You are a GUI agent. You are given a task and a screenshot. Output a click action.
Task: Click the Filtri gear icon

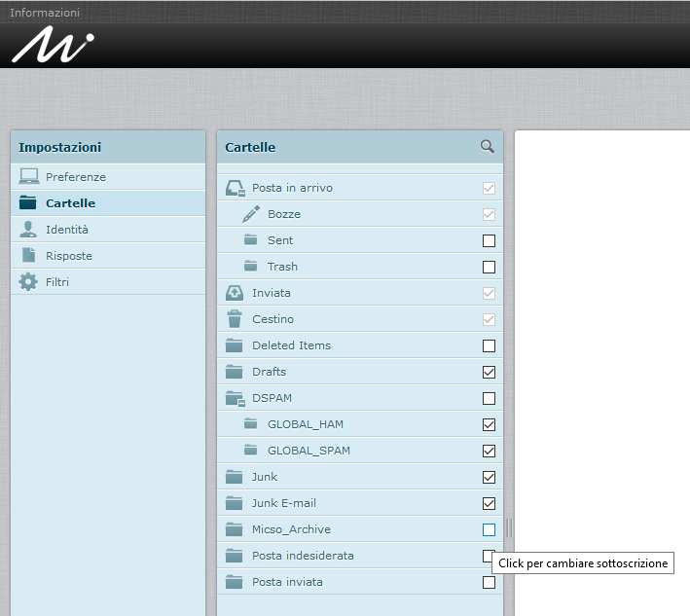pyautogui.click(x=28, y=282)
